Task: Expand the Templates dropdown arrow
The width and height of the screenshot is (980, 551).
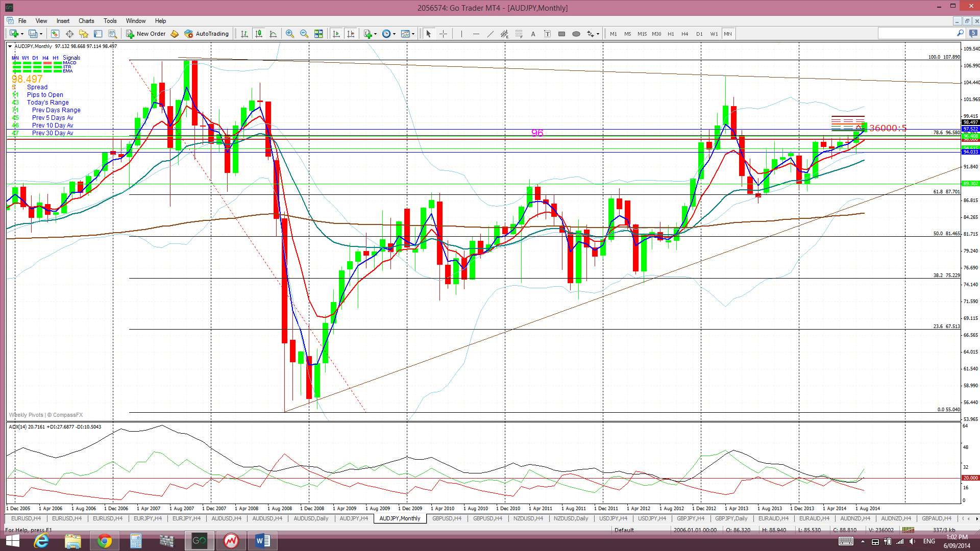Action: 413,34
